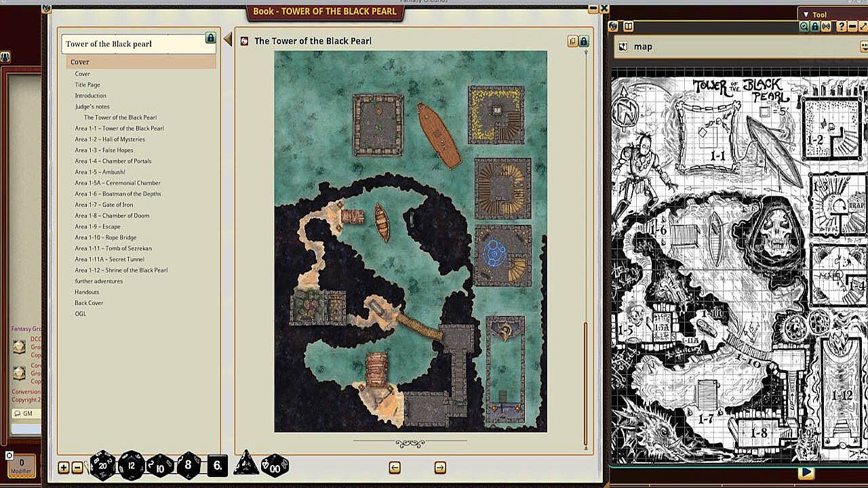Viewport: 868px width, 488px height.
Task: Roll the d12 die
Action: tap(131, 466)
